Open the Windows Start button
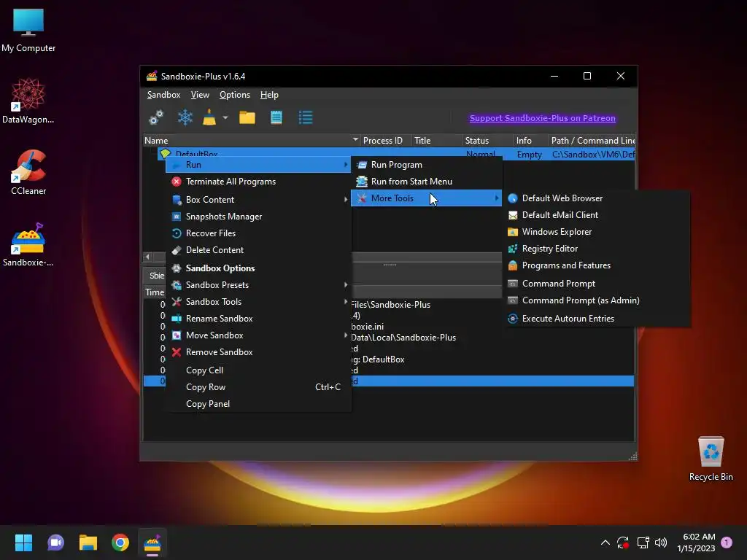This screenshot has height=560, width=747. pyautogui.click(x=23, y=542)
